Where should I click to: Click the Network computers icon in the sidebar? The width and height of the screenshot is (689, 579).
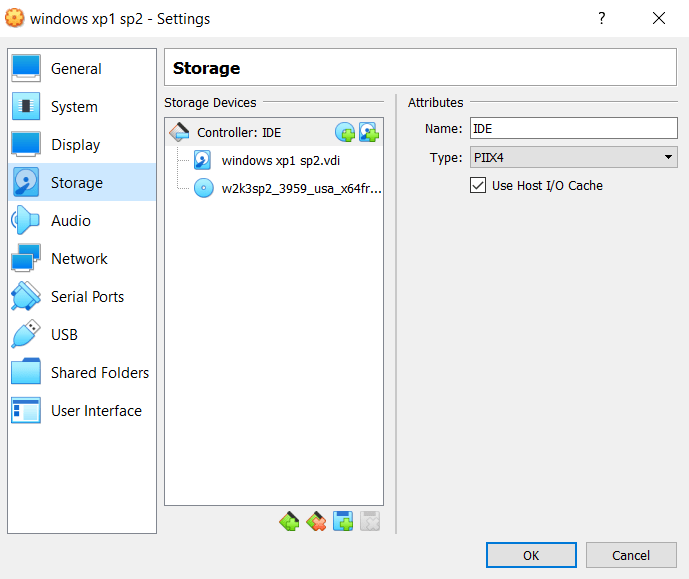click(26, 258)
